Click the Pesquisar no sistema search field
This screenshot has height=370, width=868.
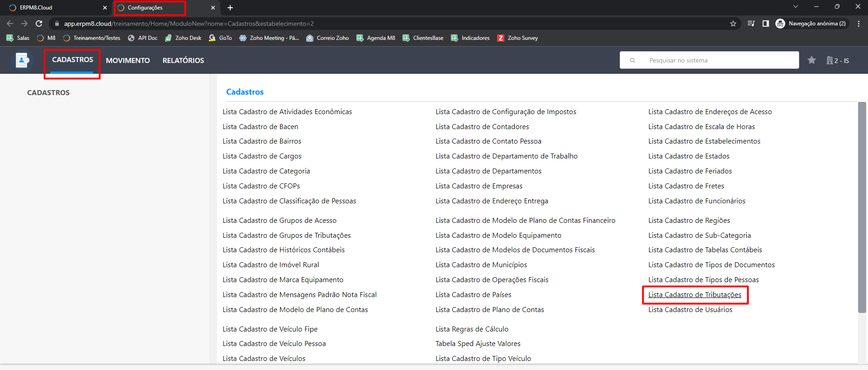tap(715, 60)
